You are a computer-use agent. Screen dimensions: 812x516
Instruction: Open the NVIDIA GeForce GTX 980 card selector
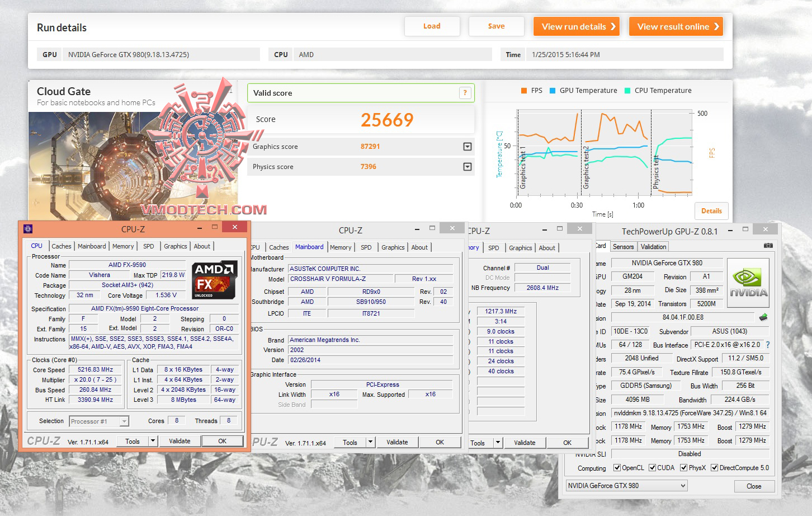tap(626, 486)
